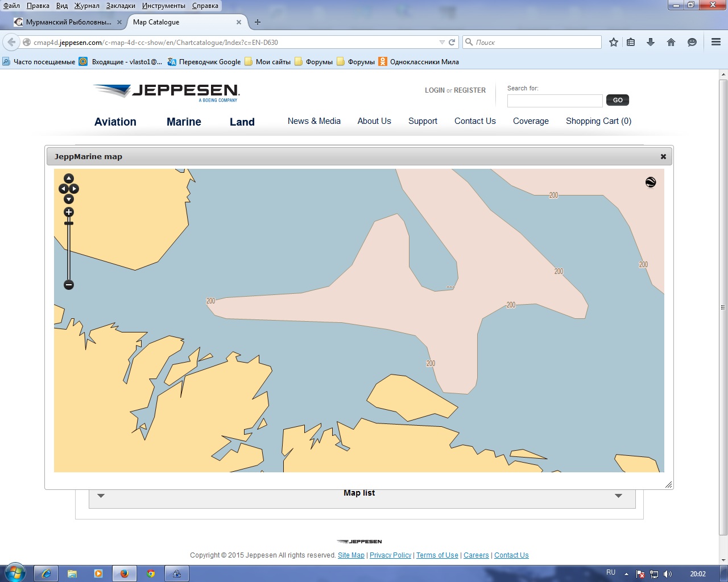This screenshot has height=582, width=728.
Task: Close the JeppMarine map dialog
Action: pyautogui.click(x=663, y=156)
